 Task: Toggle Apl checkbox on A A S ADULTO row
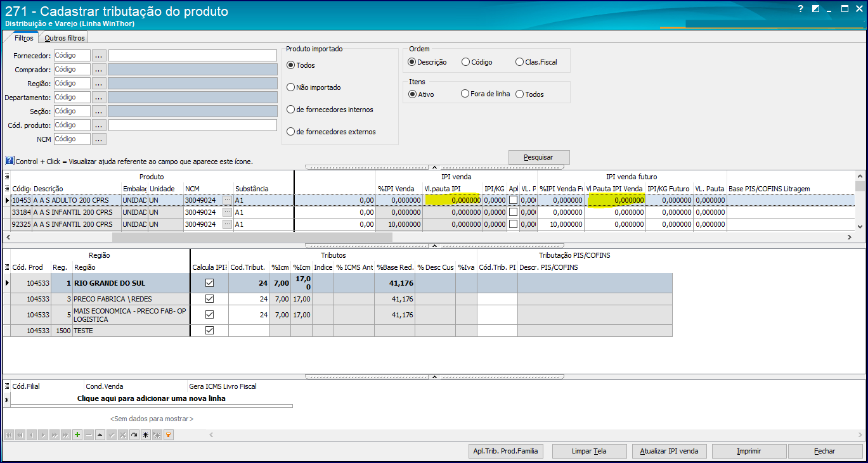pyautogui.click(x=513, y=200)
